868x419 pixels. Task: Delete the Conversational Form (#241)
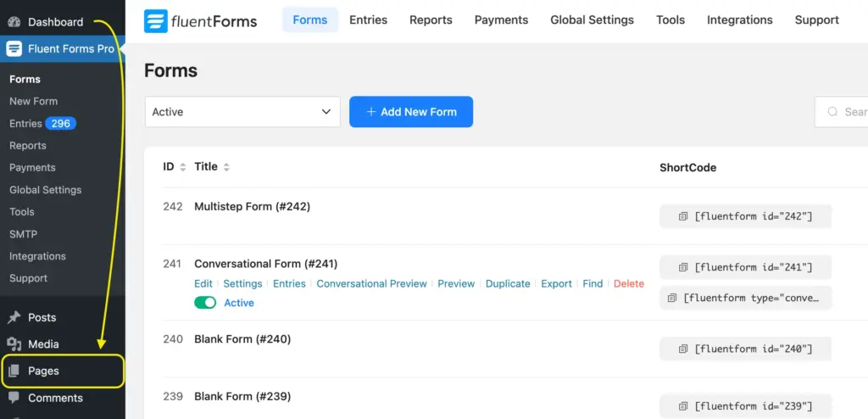click(628, 283)
